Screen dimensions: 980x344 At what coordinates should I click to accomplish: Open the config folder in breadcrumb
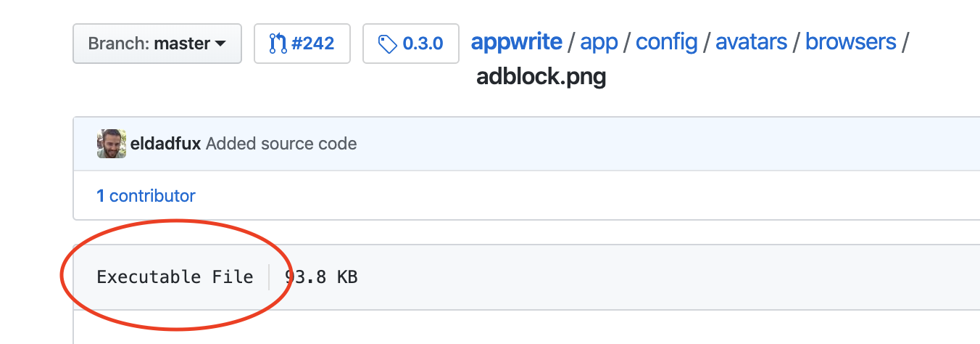666,42
